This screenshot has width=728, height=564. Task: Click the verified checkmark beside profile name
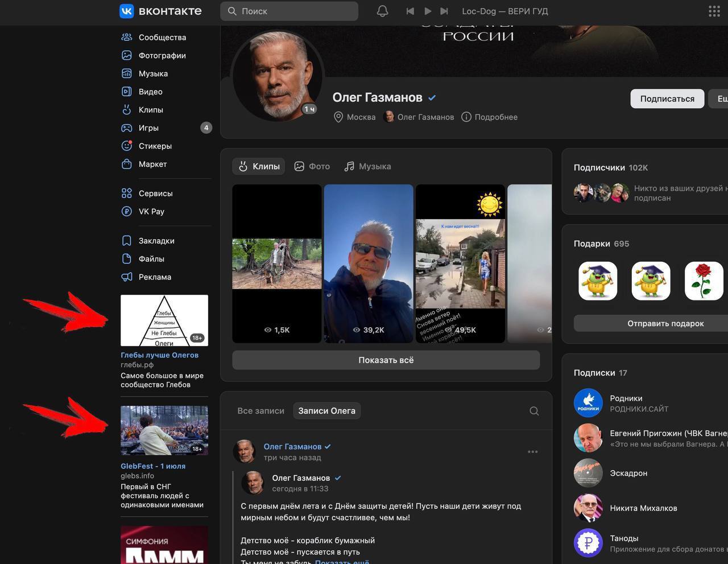point(432,98)
